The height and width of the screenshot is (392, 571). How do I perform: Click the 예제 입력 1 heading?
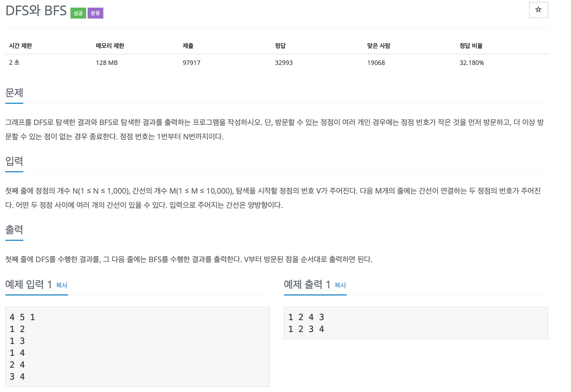[x=28, y=284]
